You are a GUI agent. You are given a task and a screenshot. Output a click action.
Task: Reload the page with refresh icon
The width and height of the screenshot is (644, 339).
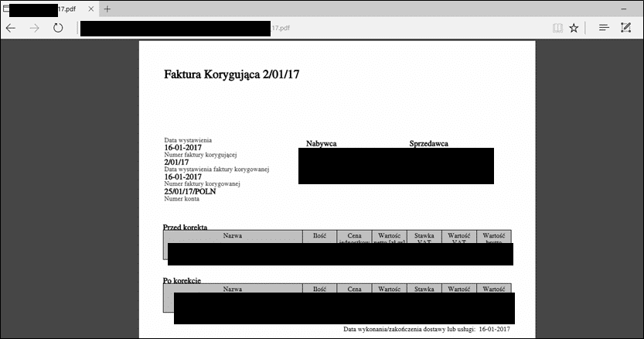click(58, 28)
